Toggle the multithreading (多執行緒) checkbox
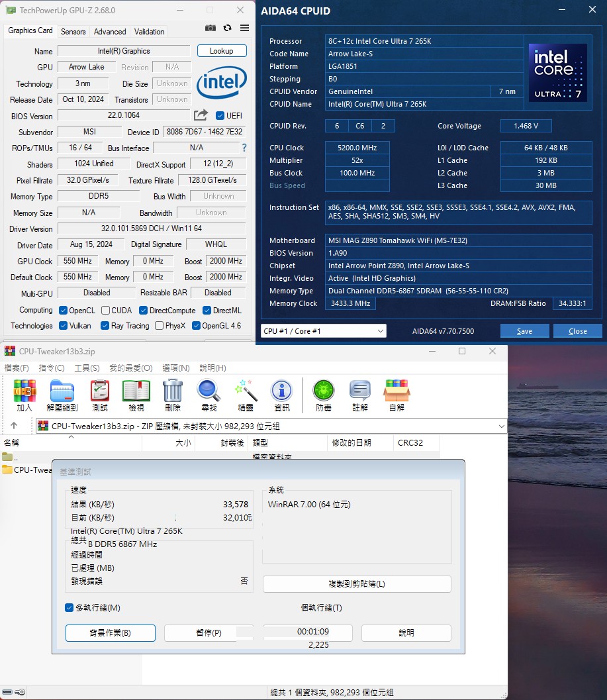This screenshot has height=700, width=607. 70,607
